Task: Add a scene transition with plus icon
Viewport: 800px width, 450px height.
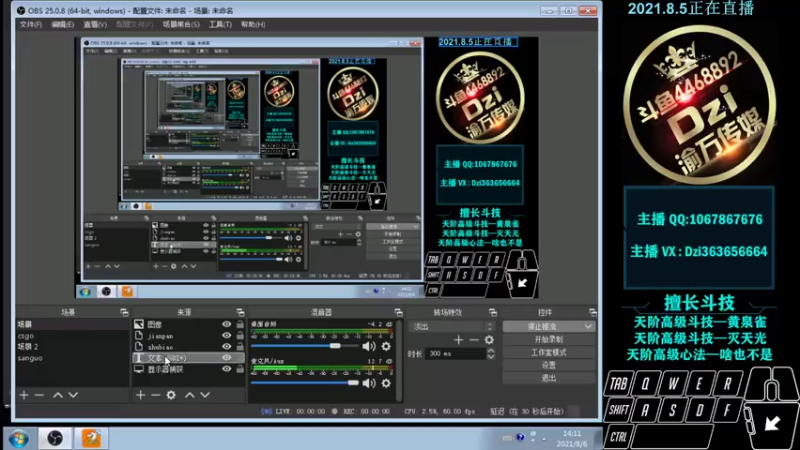Action: (x=459, y=340)
